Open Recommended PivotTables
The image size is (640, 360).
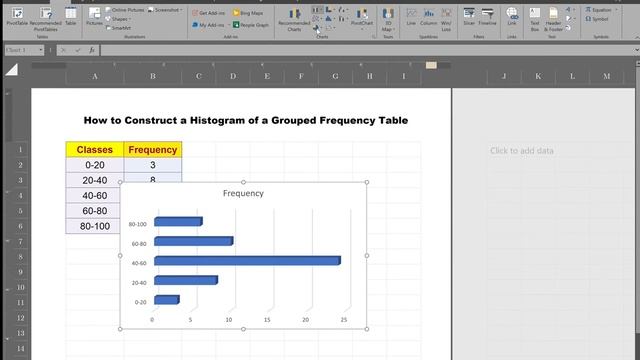[45, 19]
